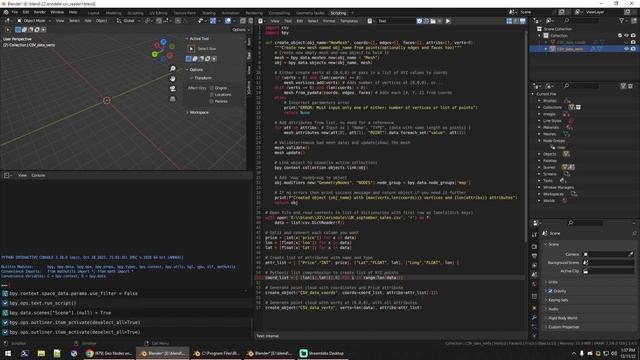Viewport: 640px width, 360px height.
Task: Open the Window menu in top bar
Action: 57,12
